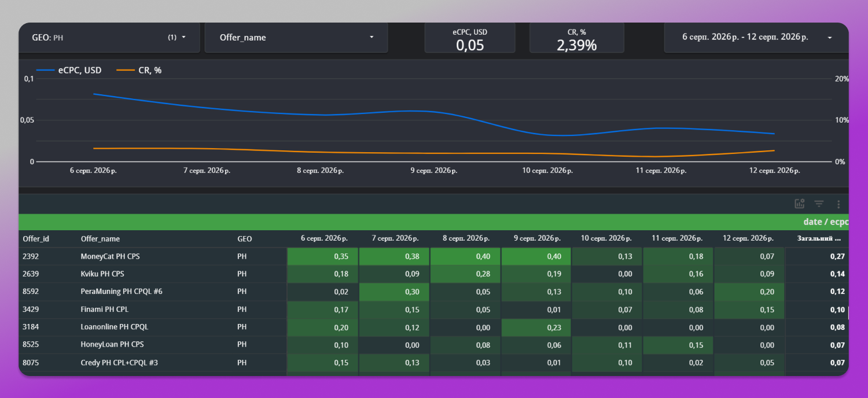Click chart x-axis label 6 серп. 2026 р.
The width and height of the screenshot is (868, 398).
94,171
